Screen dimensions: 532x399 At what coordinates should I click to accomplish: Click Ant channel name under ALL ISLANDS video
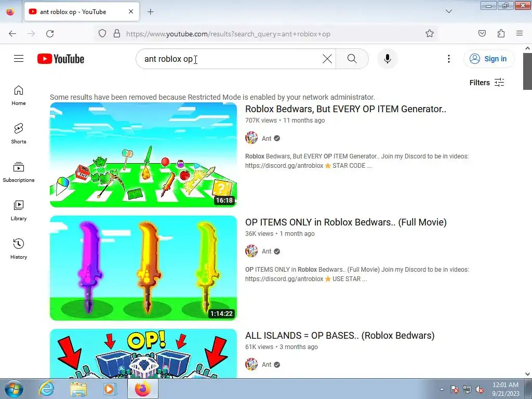[267, 365]
